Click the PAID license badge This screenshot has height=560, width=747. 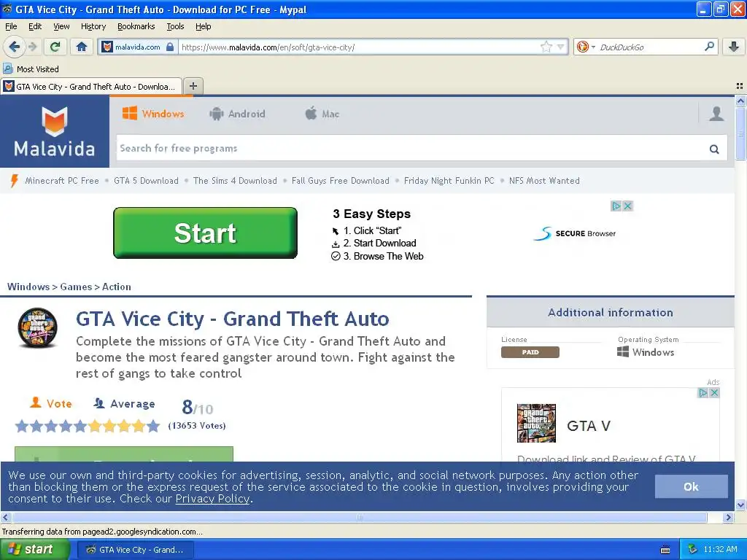click(x=530, y=352)
